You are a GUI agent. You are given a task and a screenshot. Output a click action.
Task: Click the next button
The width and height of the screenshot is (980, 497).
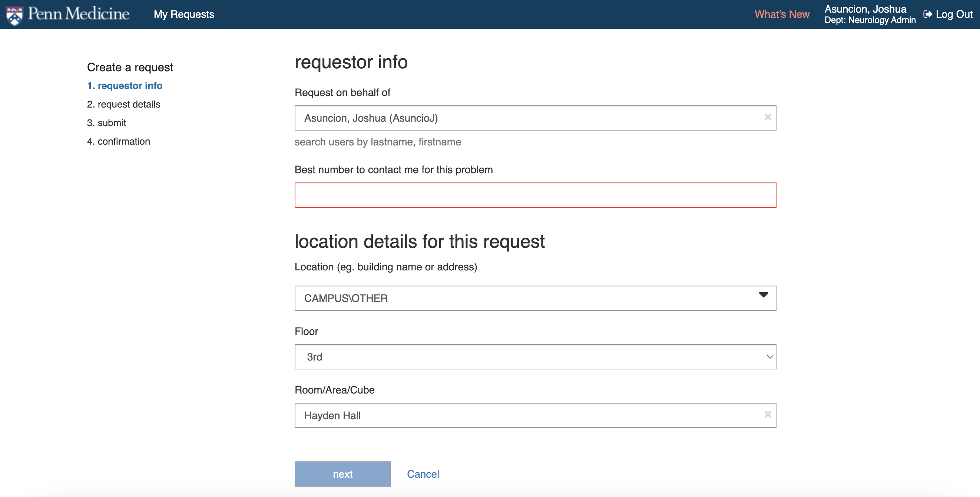(x=342, y=474)
